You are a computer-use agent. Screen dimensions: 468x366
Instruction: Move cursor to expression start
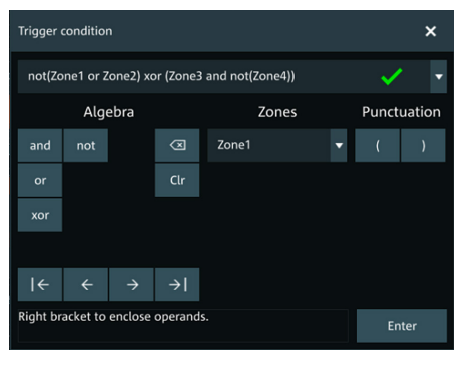point(40,284)
